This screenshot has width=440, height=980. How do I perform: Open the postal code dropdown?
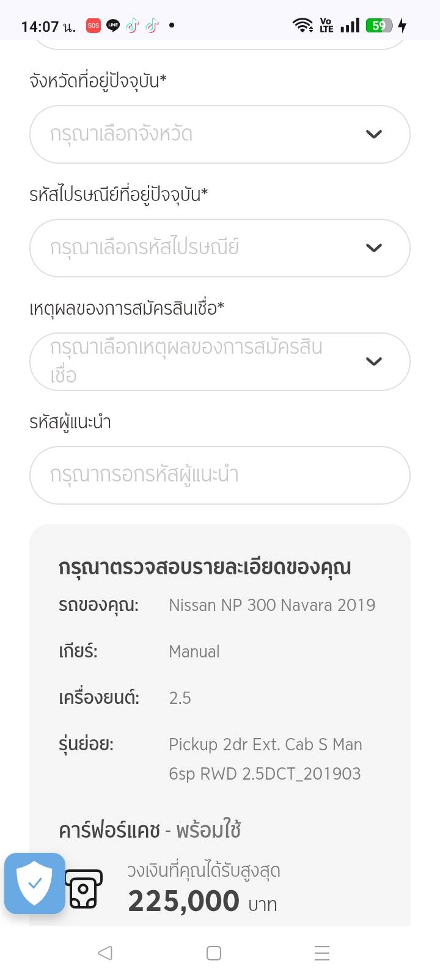tap(202, 248)
